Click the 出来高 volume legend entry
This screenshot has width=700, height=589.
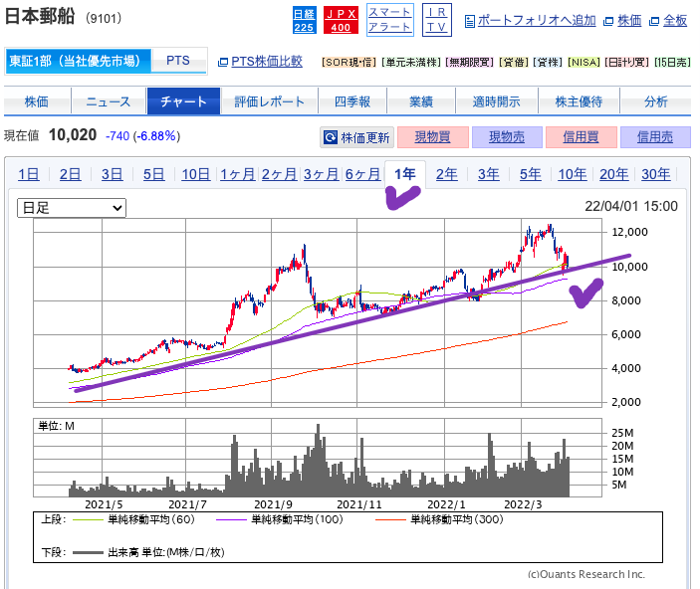(148, 552)
